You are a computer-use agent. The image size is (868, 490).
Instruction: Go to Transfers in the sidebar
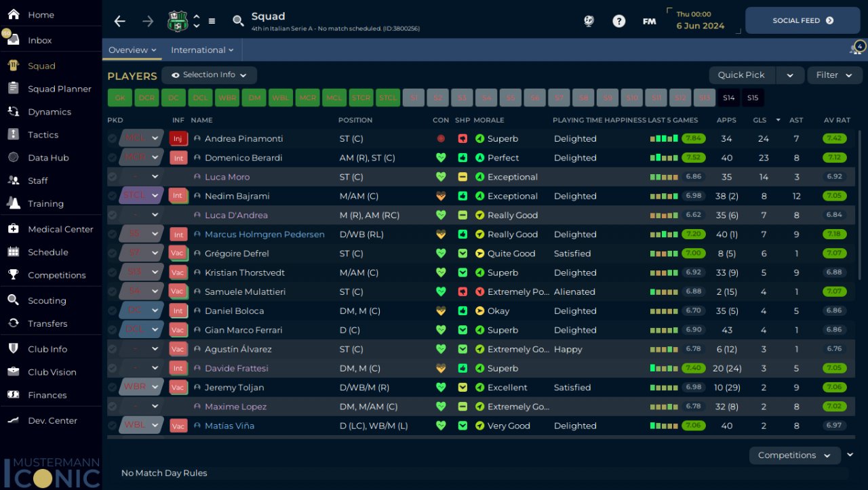click(x=47, y=323)
